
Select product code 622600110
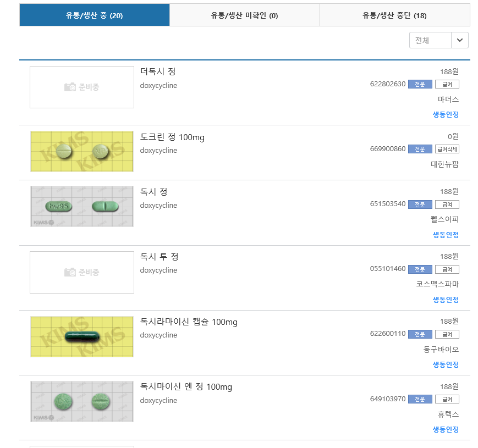(388, 334)
